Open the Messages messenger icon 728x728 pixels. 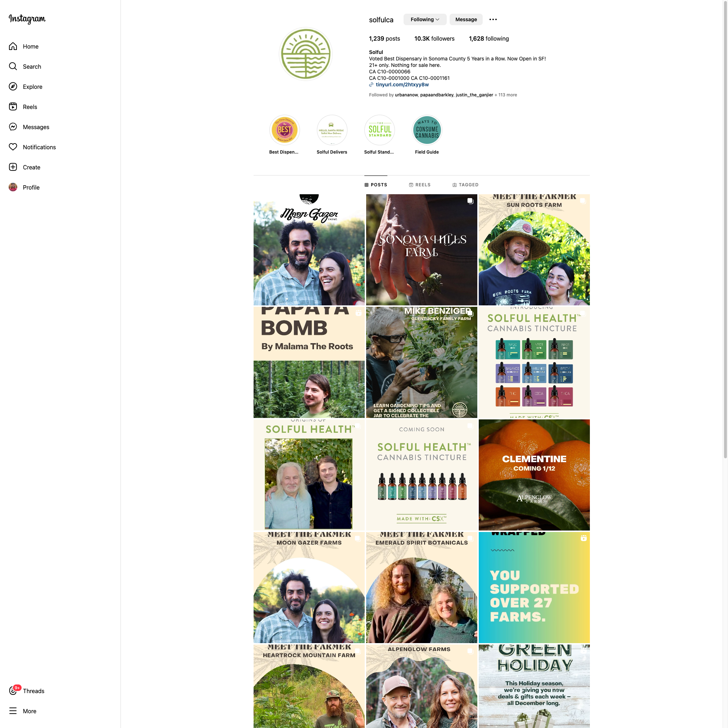point(13,127)
